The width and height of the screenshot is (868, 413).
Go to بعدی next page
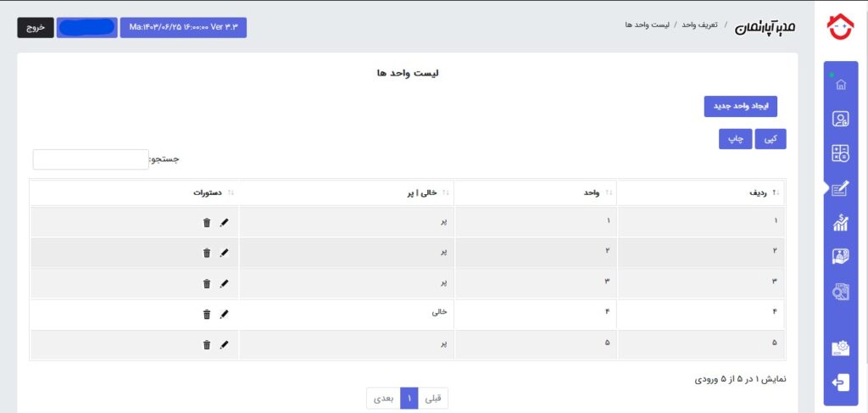383,398
